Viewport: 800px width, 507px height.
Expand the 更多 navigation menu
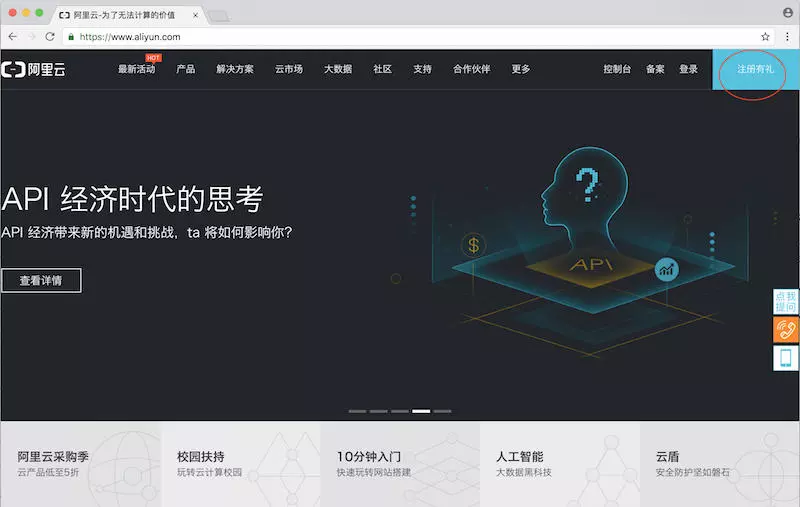(x=521, y=69)
